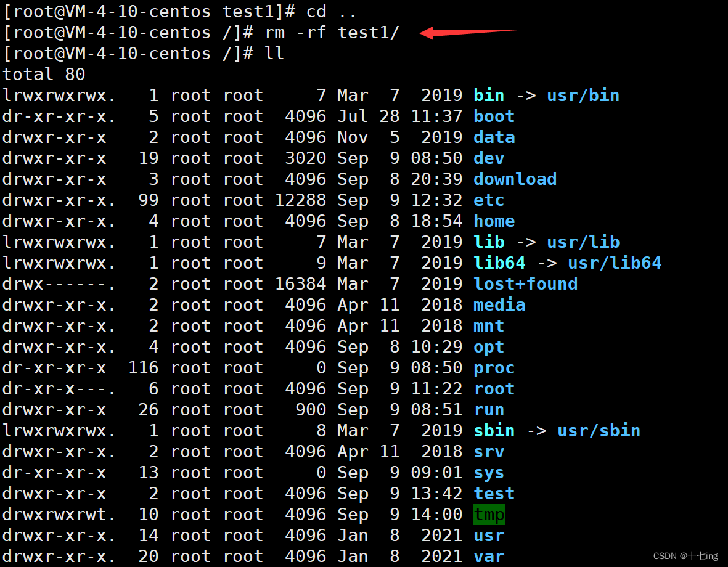The image size is (728, 567).
Task: Click the time '11:22' in root row
Action: click(436, 389)
